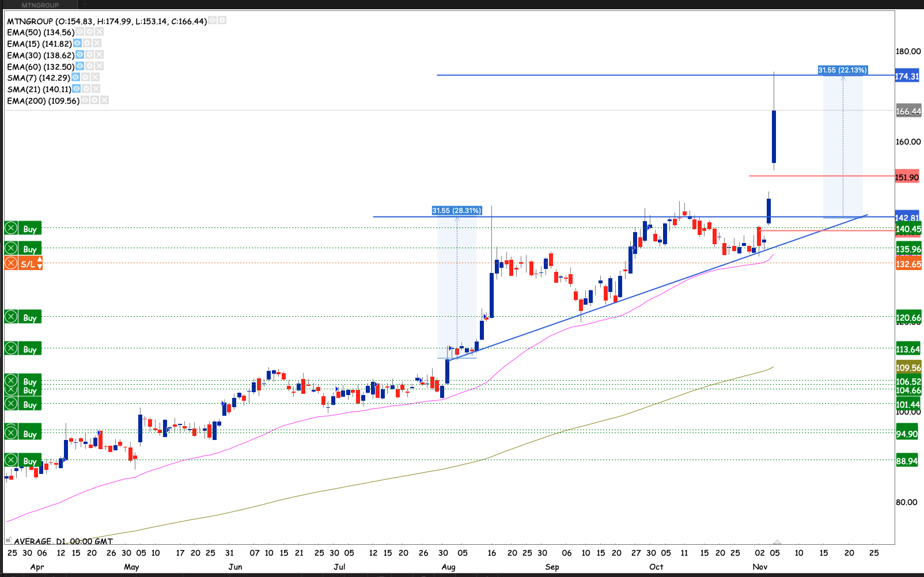
Task: Select the MTNGROUP chart tab
Action: coord(40,5)
